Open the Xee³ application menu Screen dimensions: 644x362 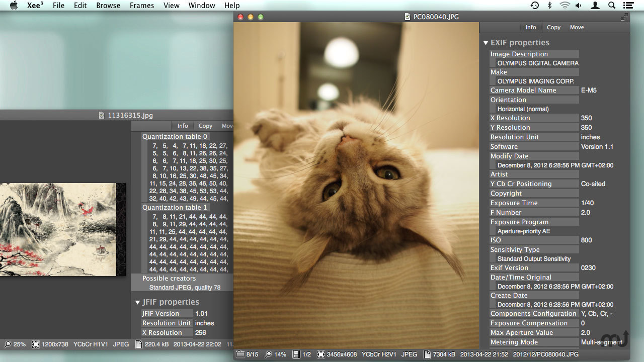pos(34,6)
